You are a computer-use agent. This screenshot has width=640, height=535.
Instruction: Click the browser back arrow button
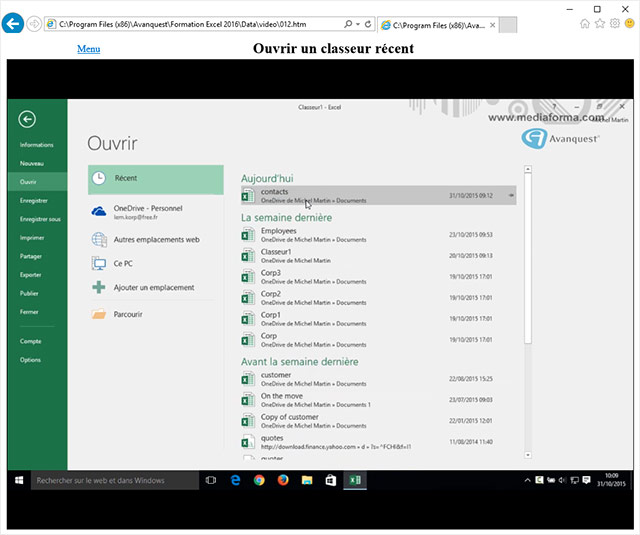click(x=13, y=24)
